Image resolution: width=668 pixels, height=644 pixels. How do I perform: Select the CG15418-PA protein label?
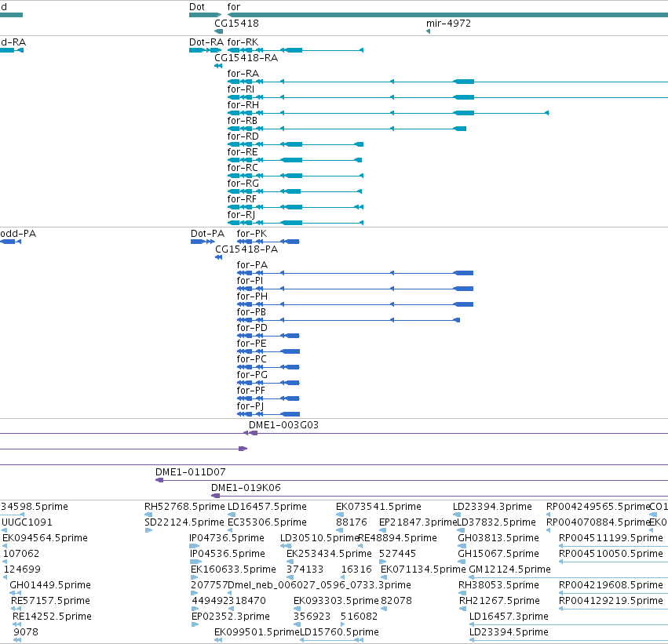point(246,249)
